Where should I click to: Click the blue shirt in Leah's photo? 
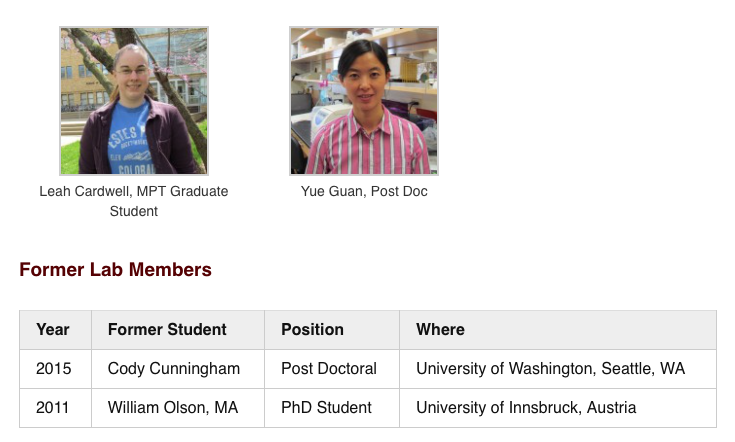pyautogui.click(x=132, y=148)
